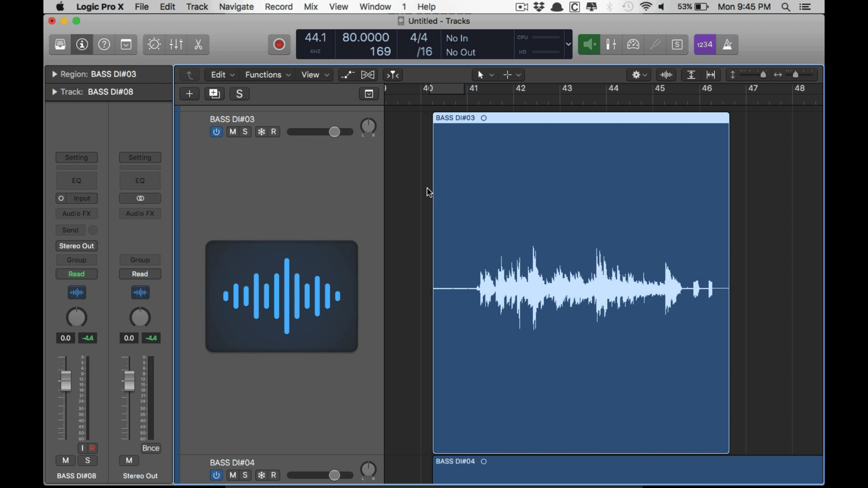Open the Mixer from toolbar
Viewport: 868px width, 488px height.
pos(176,44)
